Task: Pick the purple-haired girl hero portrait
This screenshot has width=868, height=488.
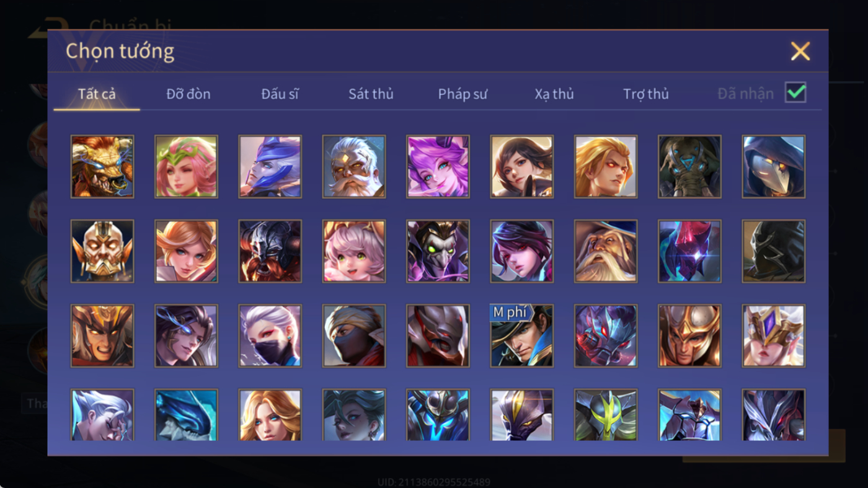Action: pos(438,167)
